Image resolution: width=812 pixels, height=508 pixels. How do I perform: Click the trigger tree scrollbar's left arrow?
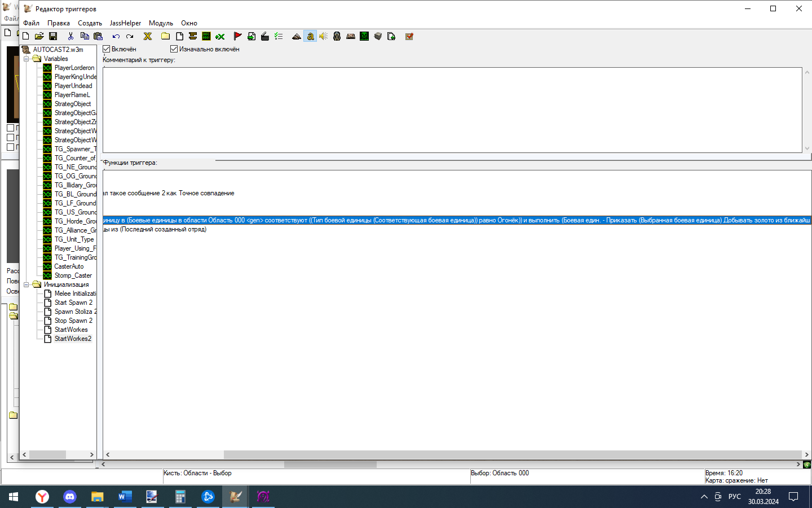point(24,454)
